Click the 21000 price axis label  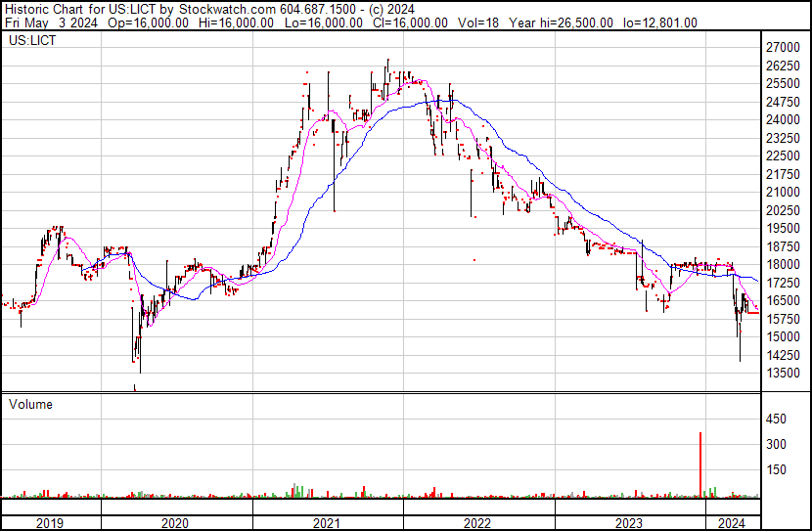click(784, 192)
